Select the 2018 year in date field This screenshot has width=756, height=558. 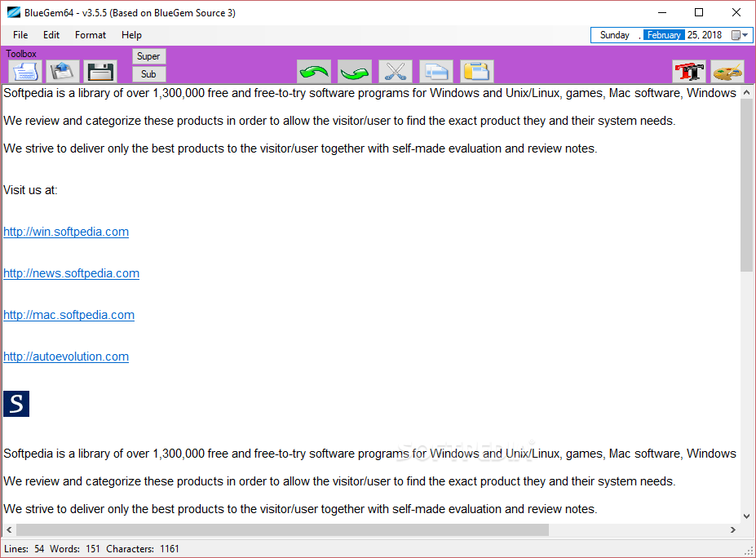tap(712, 35)
